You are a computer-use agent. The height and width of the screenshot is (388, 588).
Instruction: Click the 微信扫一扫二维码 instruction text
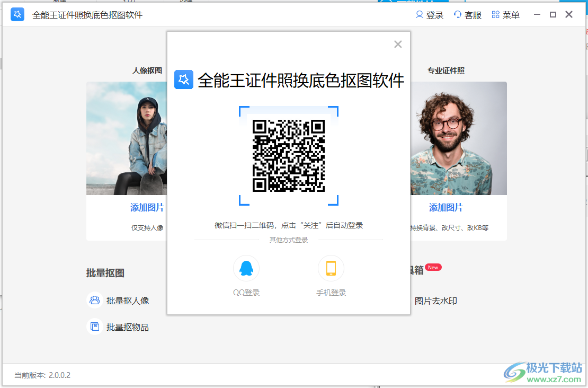click(x=289, y=225)
